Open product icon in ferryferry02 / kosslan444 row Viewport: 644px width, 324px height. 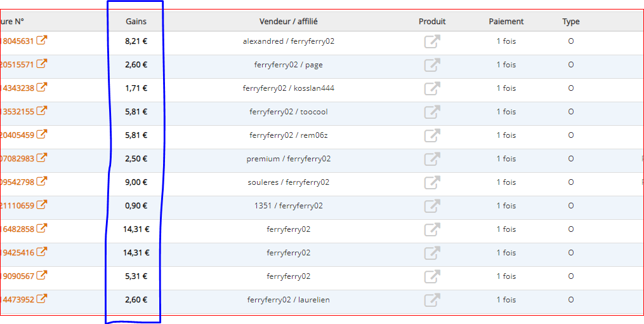432,88
